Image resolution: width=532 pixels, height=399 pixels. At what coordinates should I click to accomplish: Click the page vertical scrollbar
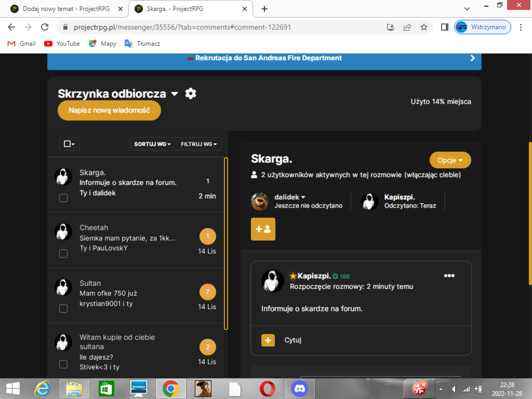(x=530, y=214)
